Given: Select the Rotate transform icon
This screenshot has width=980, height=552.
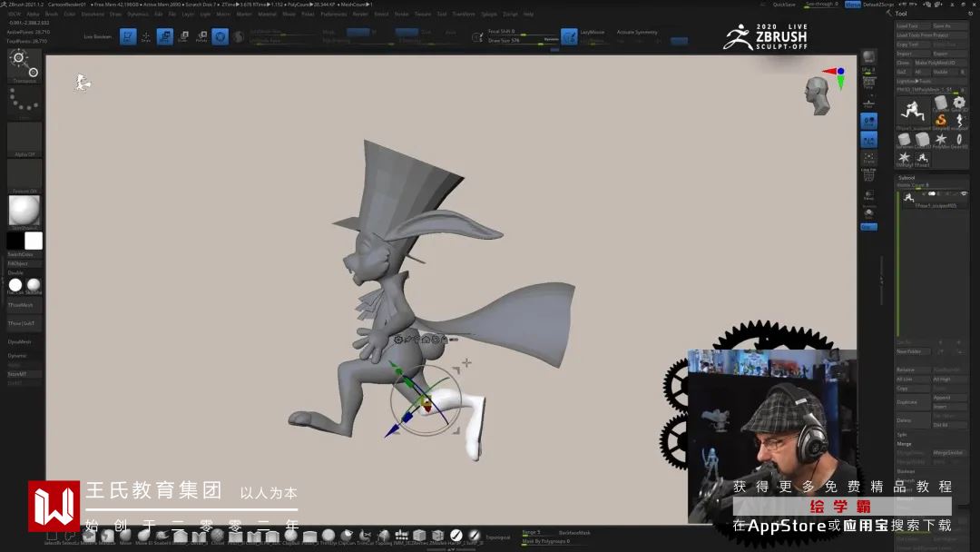Looking at the screenshot, I should pos(201,36).
